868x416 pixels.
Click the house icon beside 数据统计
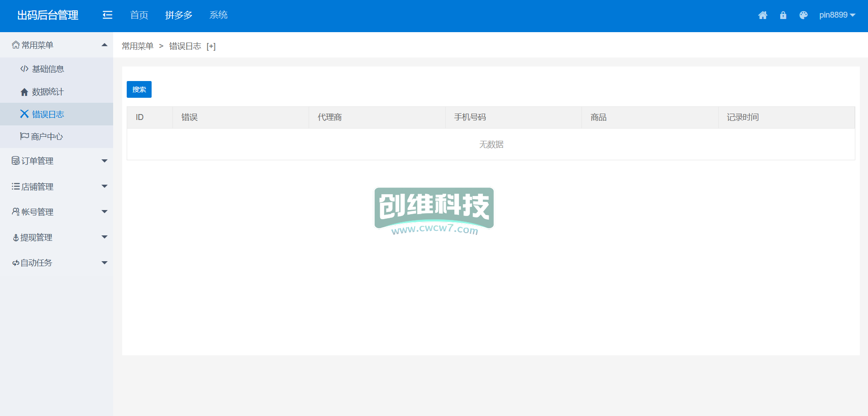(x=24, y=92)
